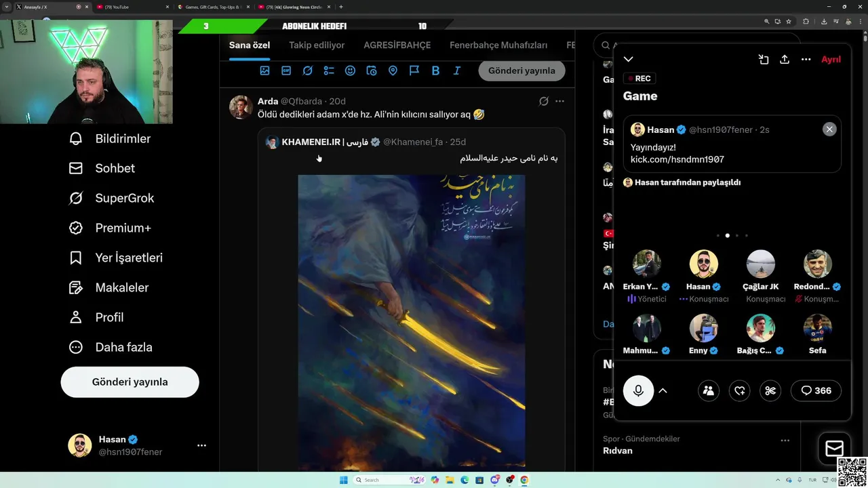Collapse the Space panel with chevron
868x488 pixels.
pos(629,60)
